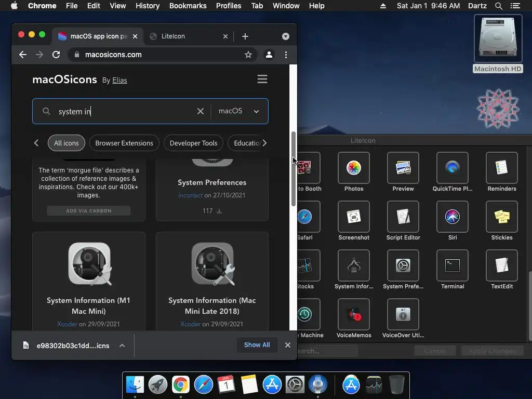Open the History menu in menu bar
Screen dimensions: 532x399
pos(148,6)
